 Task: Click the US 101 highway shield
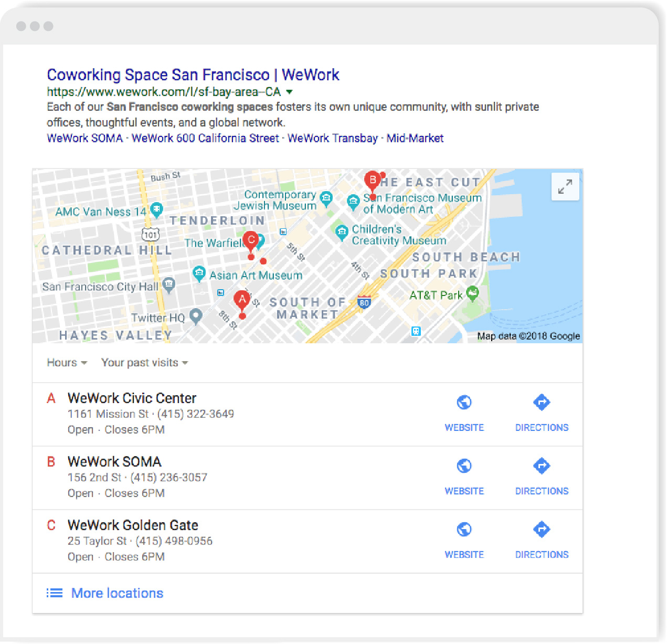point(151,234)
